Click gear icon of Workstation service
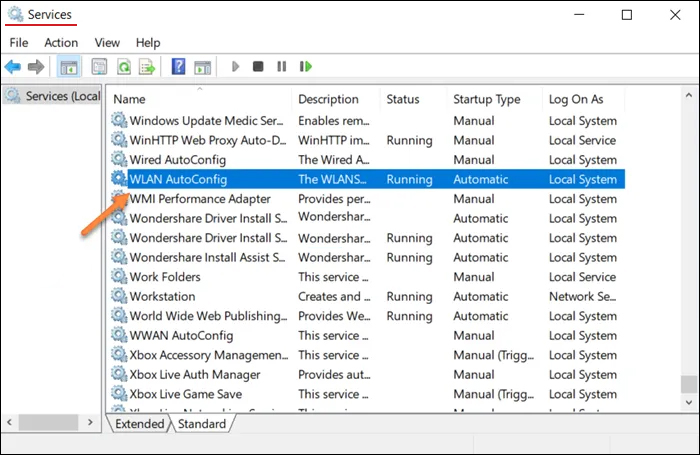The image size is (700, 455). click(119, 296)
